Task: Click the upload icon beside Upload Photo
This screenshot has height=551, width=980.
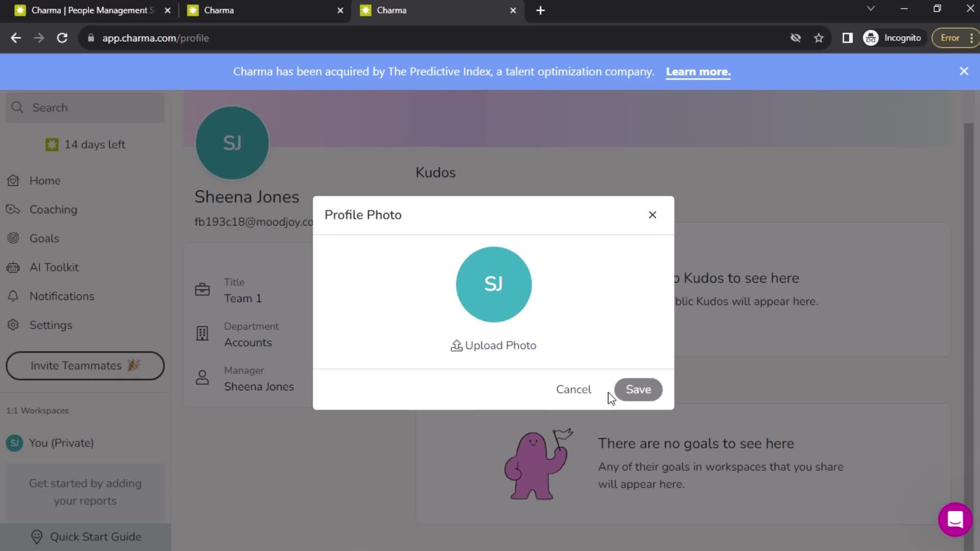Action: click(x=456, y=345)
